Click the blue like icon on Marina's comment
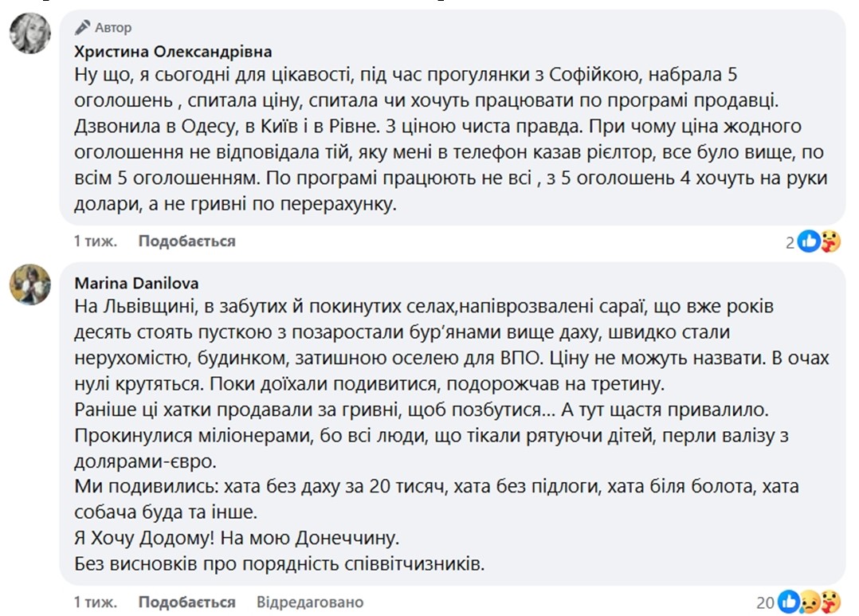The width and height of the screenshot is (859, 616). point(789,602)
